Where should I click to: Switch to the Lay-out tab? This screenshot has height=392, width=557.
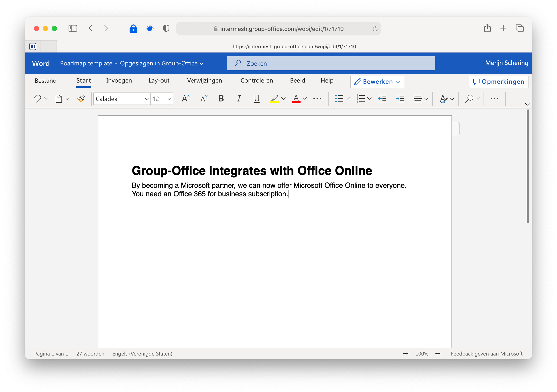159,81
